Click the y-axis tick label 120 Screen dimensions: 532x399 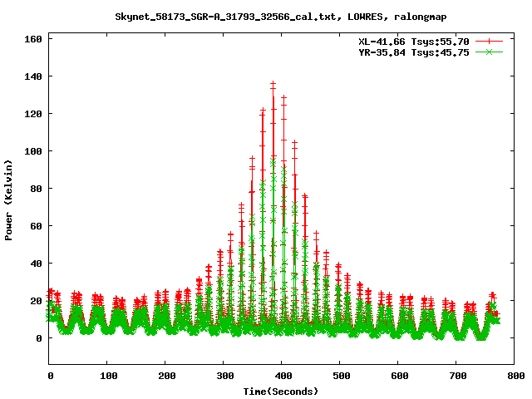click(33, 114)
